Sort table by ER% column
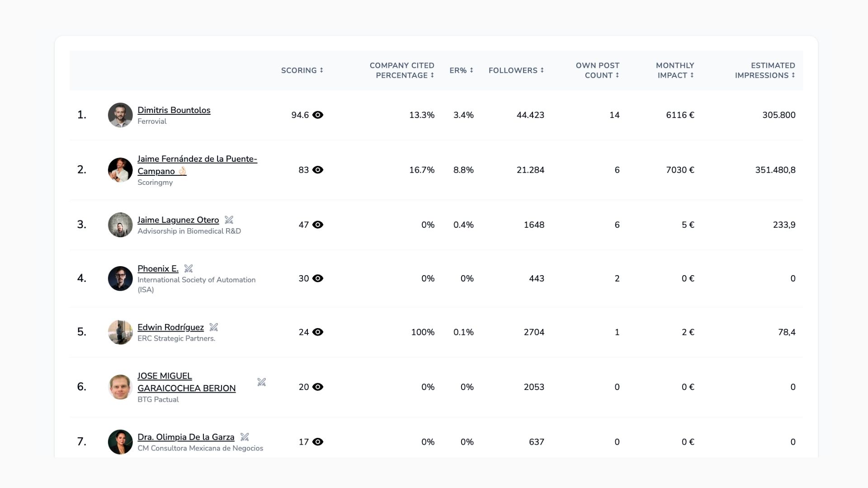This screenshot has width=868, height=488. pyautogui.click(x=462, y=70)
